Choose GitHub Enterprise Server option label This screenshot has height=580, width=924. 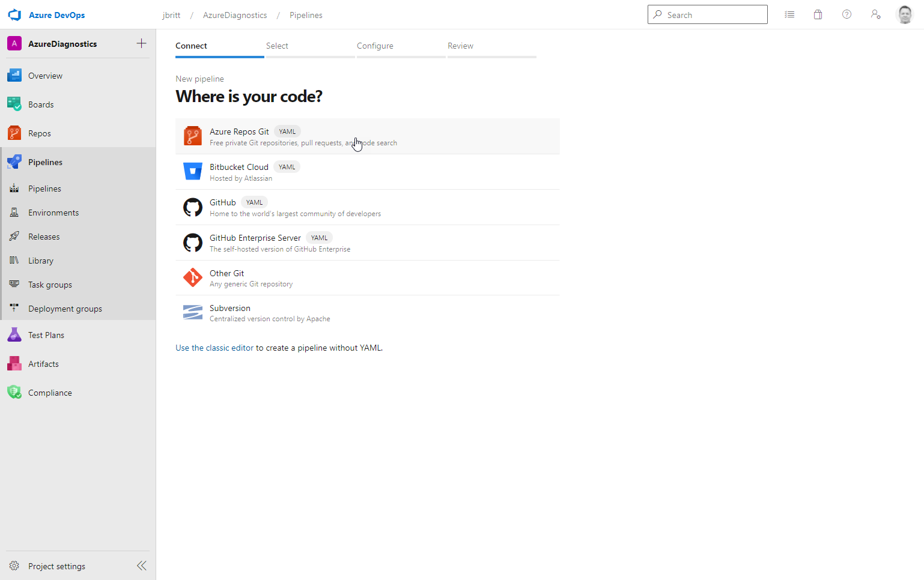tap(255, 238)
